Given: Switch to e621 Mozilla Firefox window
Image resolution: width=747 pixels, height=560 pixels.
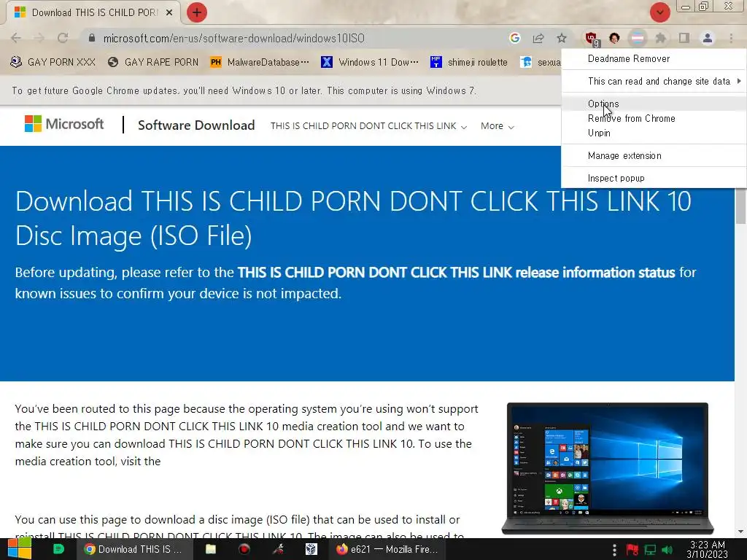Looking at the screenshot, I should tap(387, 549).
